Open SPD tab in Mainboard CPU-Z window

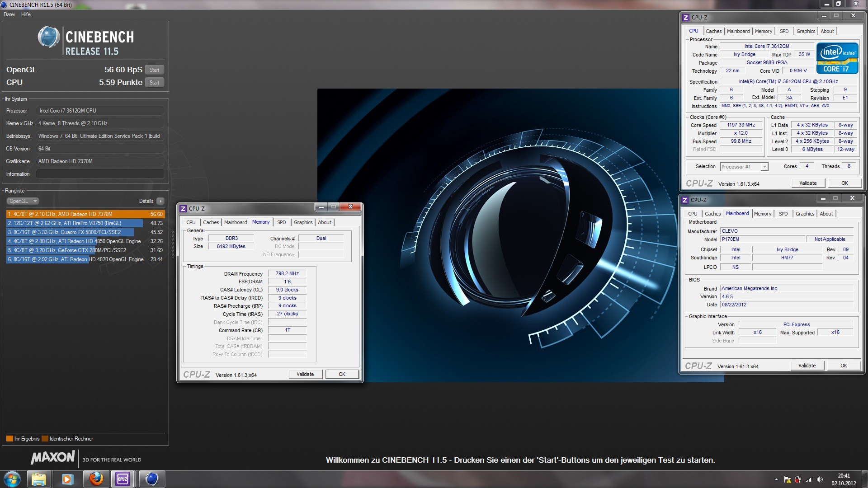pos(783,214)
